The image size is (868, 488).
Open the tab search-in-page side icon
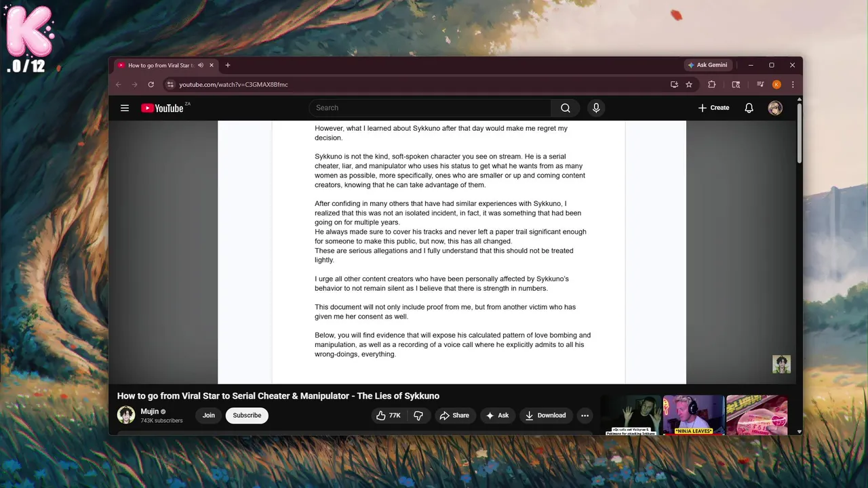tap(736, 85)
